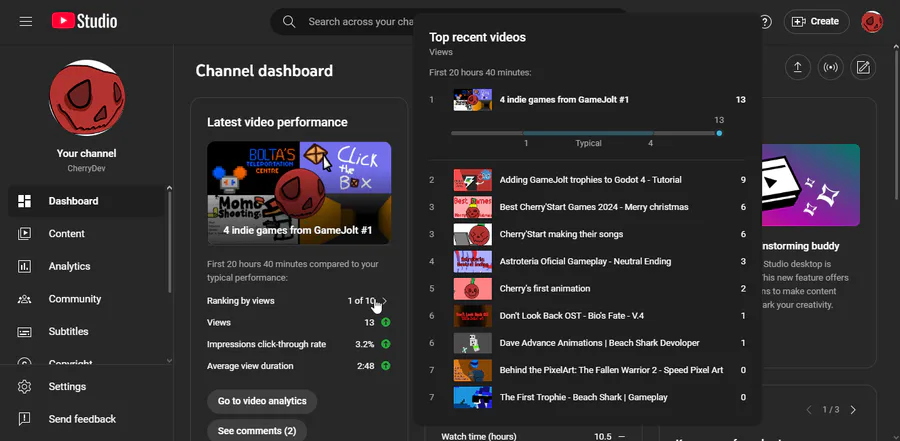The width and height of the screenshot is (900, 441).
Task: Click the Community people icon
Action: click(x=24, y=299)
